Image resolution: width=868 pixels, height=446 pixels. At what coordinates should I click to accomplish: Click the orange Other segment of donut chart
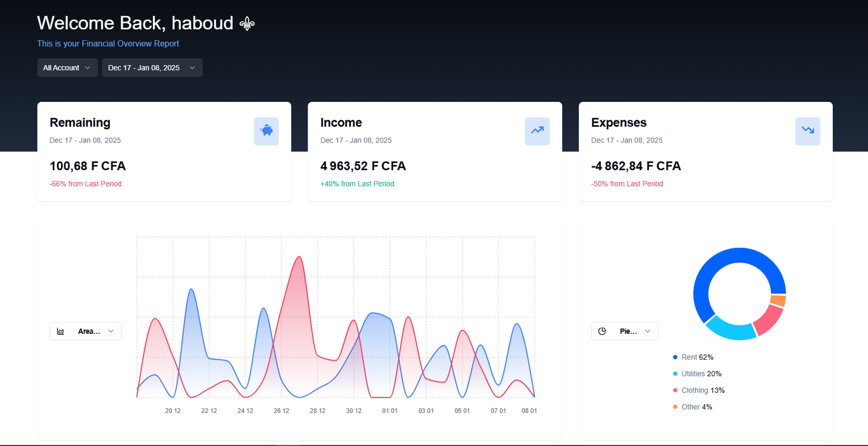pyautogui.click(x=778, y=300)
